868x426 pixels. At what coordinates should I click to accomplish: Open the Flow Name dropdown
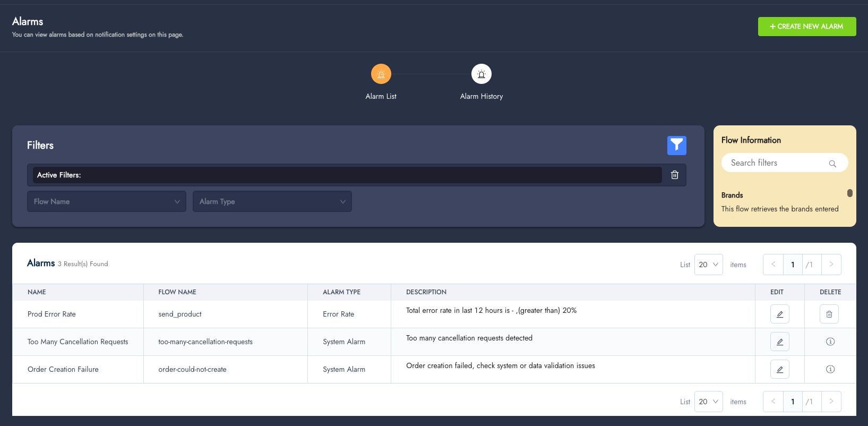tap(106, 201)
